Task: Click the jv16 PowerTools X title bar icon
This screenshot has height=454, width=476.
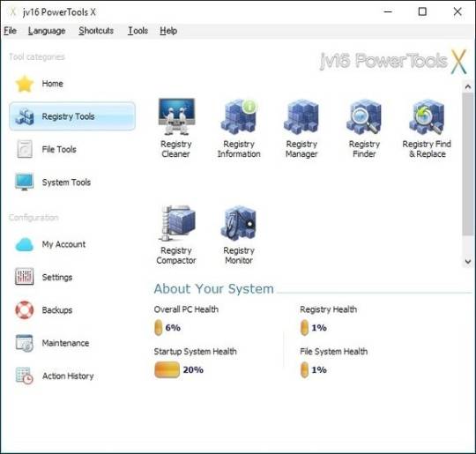Action: click(x=12, y=12)
